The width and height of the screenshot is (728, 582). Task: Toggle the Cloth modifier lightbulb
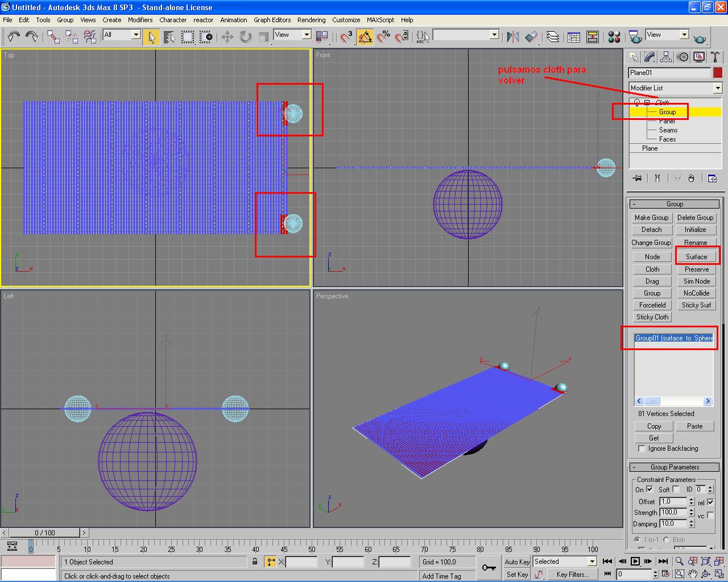[x=637, y=103]
